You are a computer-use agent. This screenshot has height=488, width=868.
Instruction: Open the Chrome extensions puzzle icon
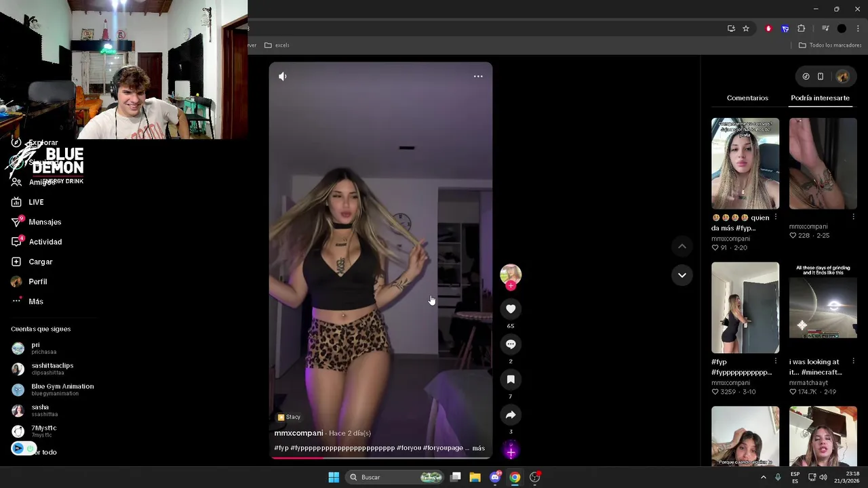[x=802, y=28]
